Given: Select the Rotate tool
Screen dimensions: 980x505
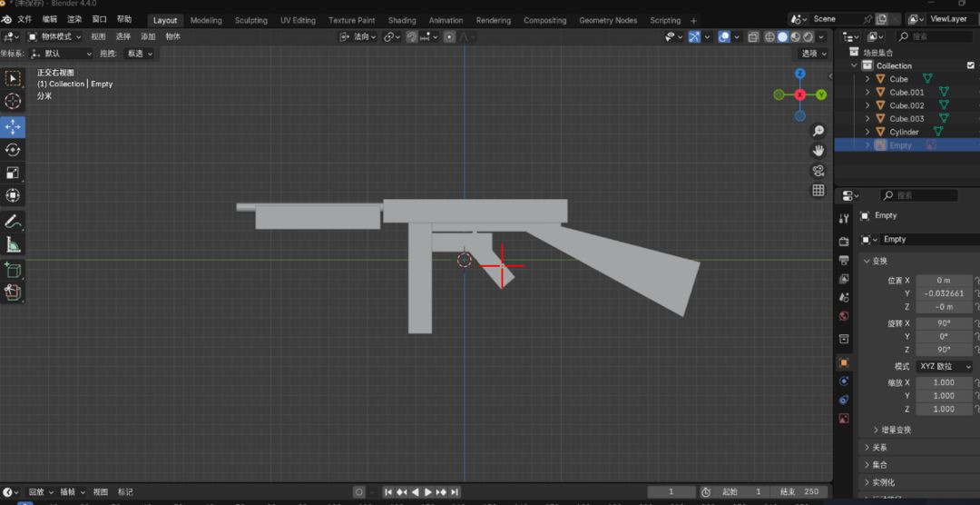Looking at the screenshot, I should pyautogui.click(x=13, y=150).
